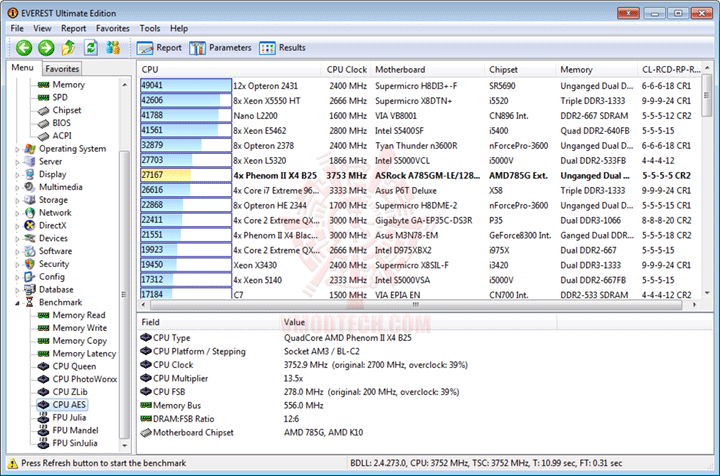Click the results list vertical scrollbar thumb
Screen dimensions: 720x476
point(707,95)
